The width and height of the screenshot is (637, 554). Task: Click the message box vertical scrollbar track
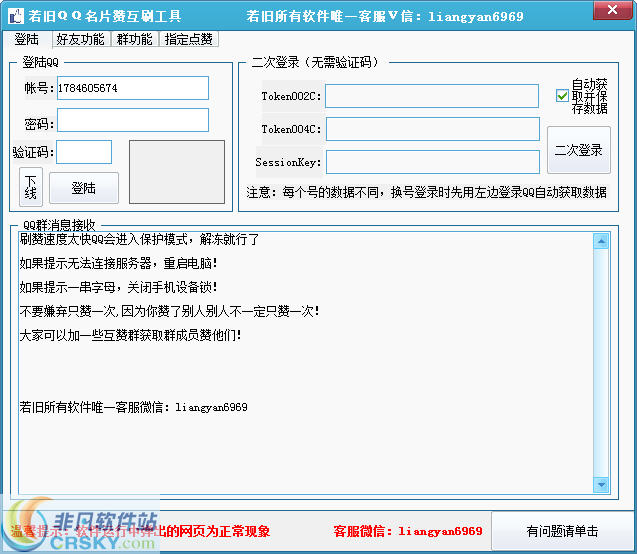pos(601,363)
